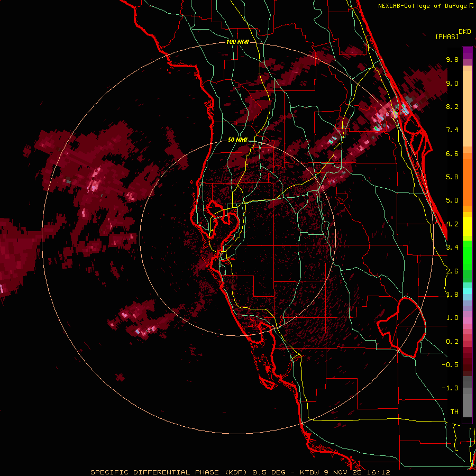Click the 0.5 DEG elevation text
This screenshot has height=476, width=476.
(269, 472)
